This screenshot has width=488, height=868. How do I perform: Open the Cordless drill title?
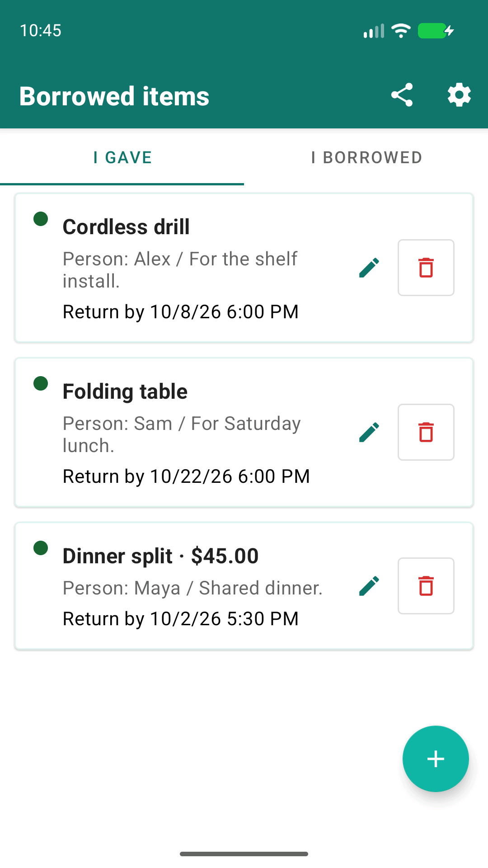[126, 227]
